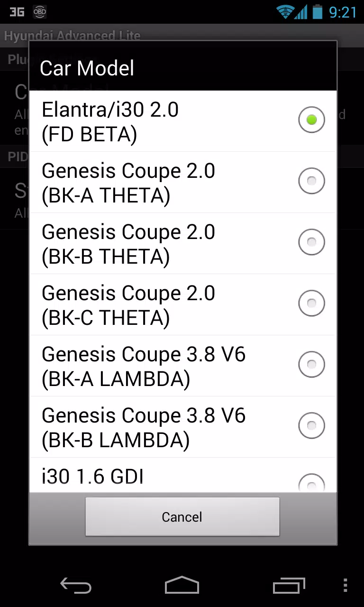Choose Genesis Coupe 3.8 V6 (BK-B LAMBDA) radio
This screenshot has height=607, width=364.
pos(311,425)
